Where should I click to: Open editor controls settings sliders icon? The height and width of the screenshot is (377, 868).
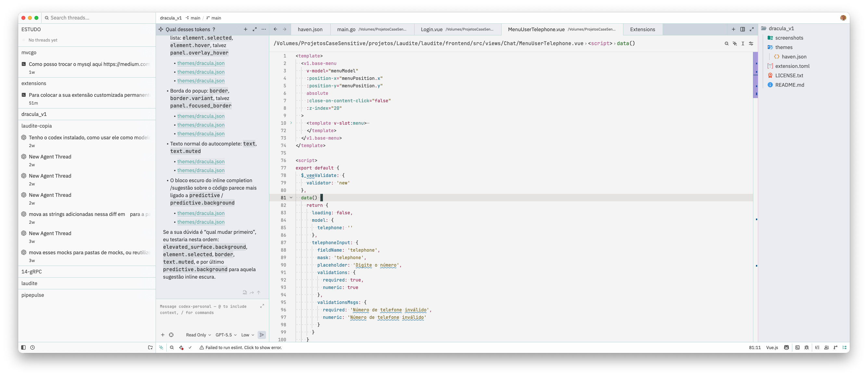tap(751, 44)
